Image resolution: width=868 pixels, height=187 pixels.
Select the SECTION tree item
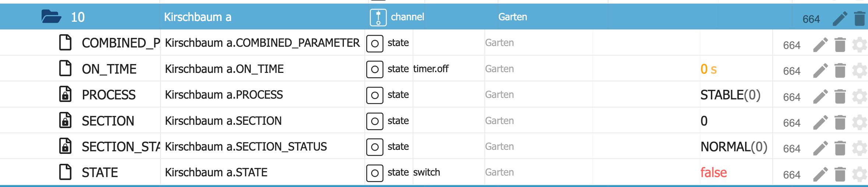[108, 121]
